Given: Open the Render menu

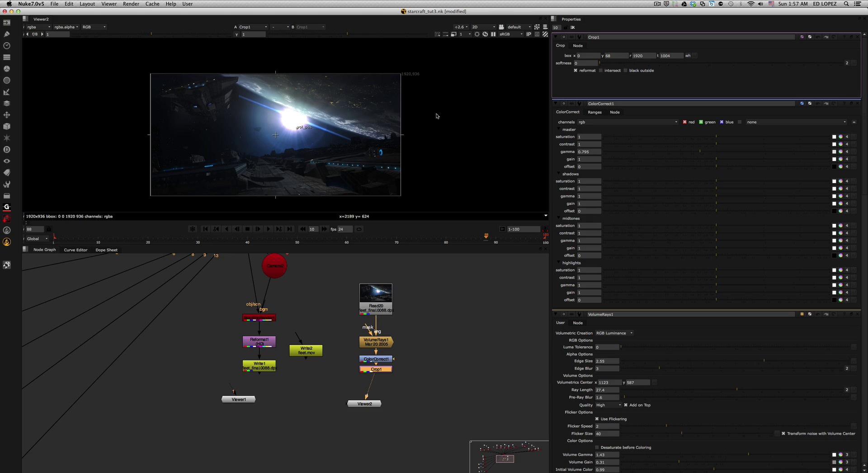Looking at the screenshot, I should [131, 4].
